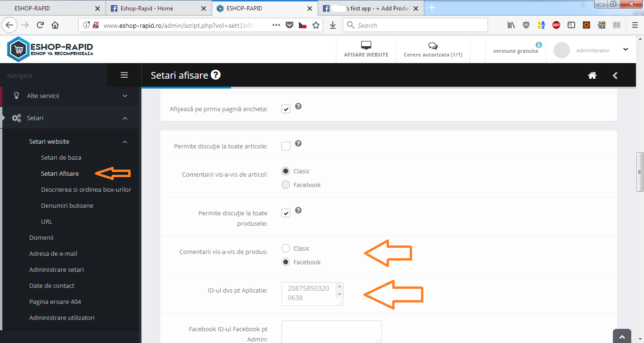Open the browser library icon
644x343 pixels.
(x=511, y=25)
